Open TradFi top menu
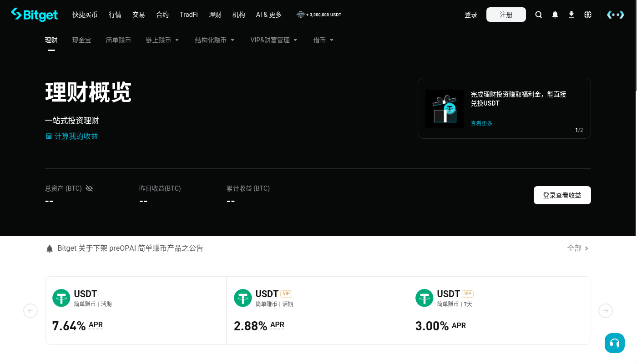 [x=189, y=15]
